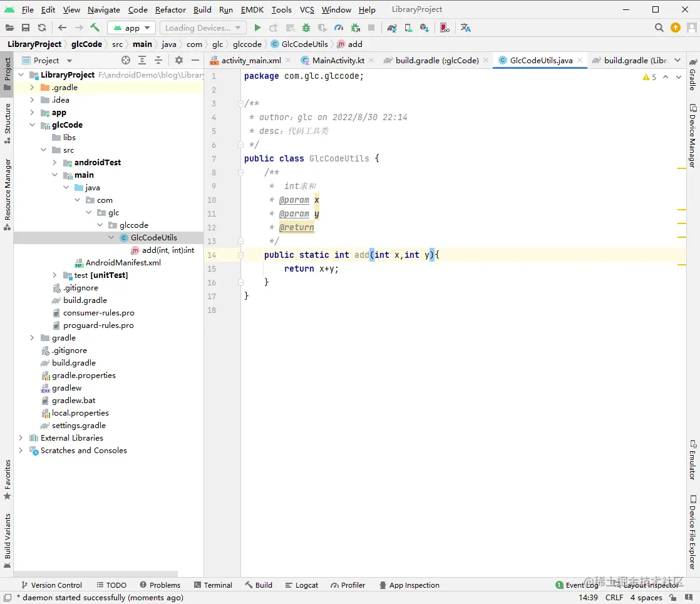Open the Terminal tool window
700x604 pixels.
[x=213, y=585]
